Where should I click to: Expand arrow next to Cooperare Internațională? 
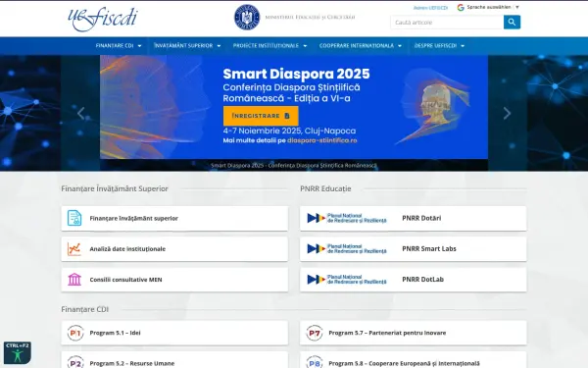coord(400,46)
